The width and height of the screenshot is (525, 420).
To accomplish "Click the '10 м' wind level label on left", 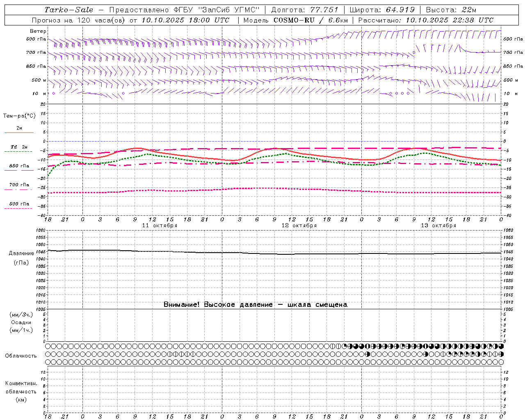I will pyautogui.click(x=39, y=94).
